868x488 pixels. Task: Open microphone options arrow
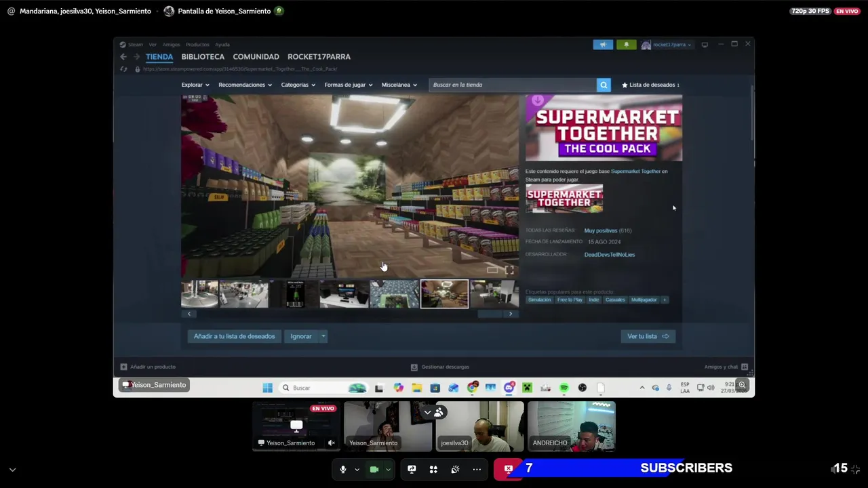tap(357, 470)
